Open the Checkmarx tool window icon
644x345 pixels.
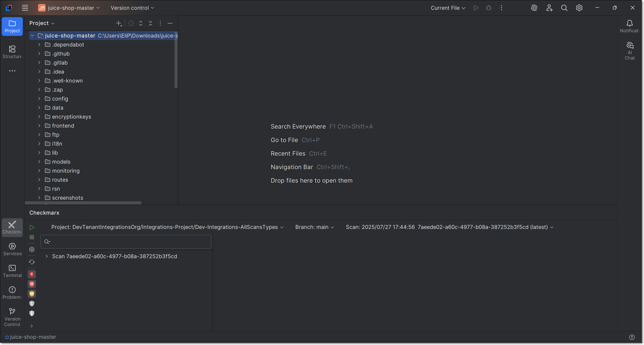(12, 227)
